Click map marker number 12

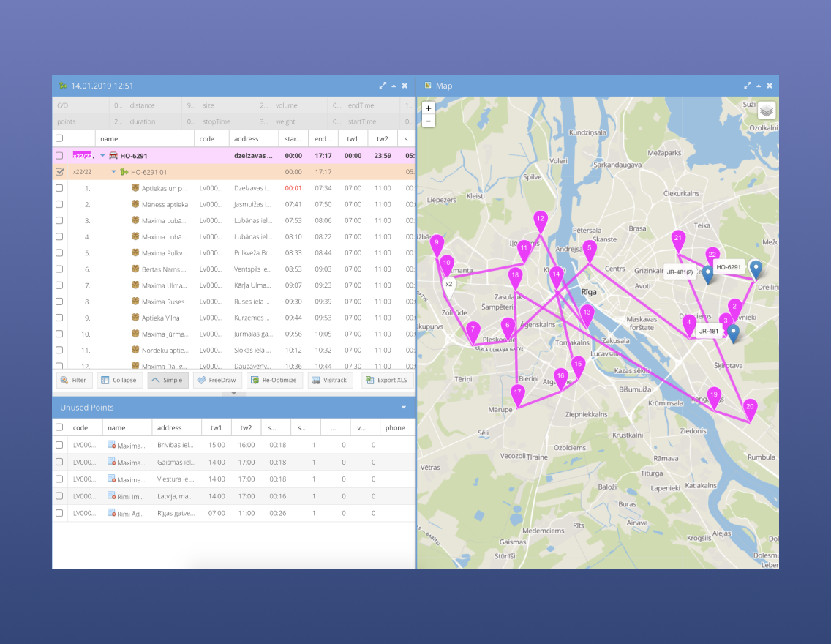pyautogui.click(x=541, y=220)
